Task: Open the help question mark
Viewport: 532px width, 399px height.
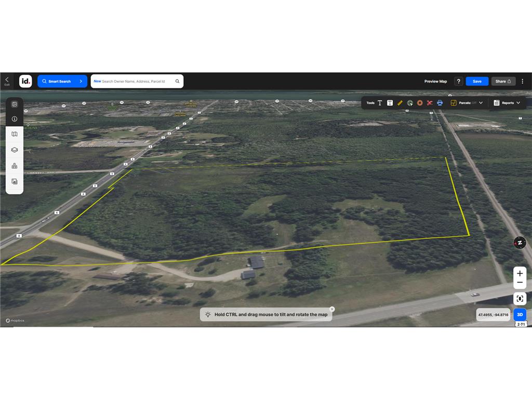Action: tap(458, 82)
